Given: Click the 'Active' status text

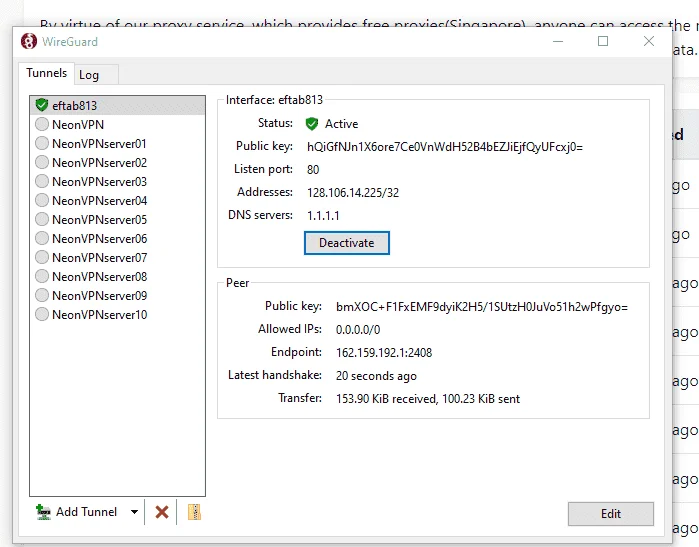Looking at the screenshot, I should tap(341, 124).
